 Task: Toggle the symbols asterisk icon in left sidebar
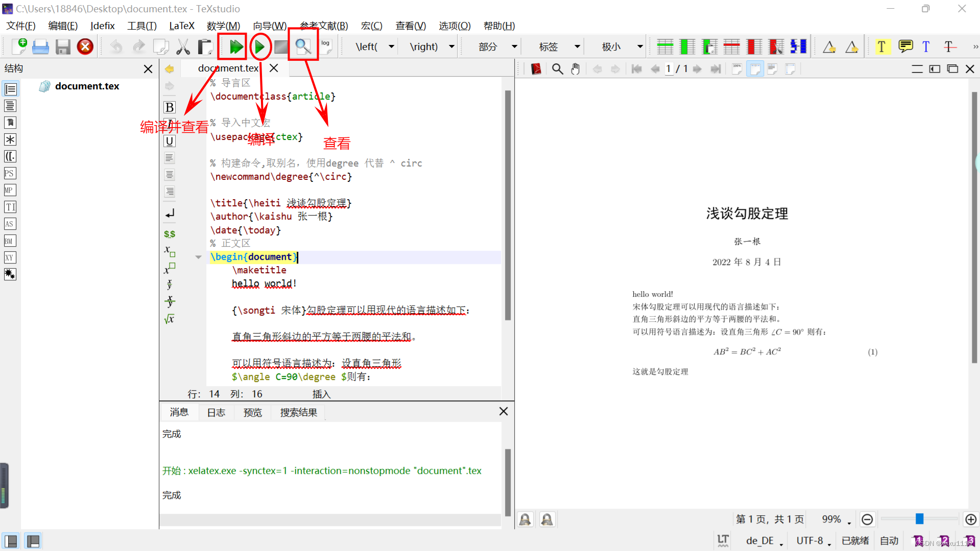(10, 139)
